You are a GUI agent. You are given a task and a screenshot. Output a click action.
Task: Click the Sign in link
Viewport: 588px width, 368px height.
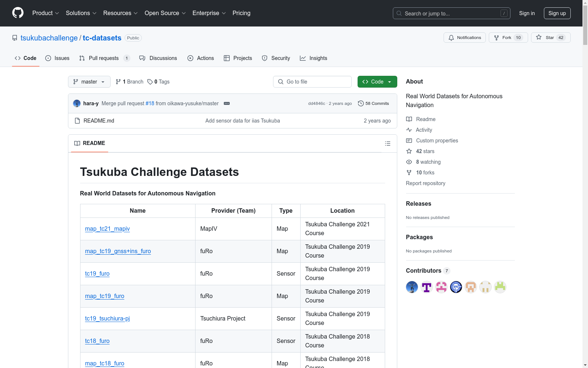(527, 13)
